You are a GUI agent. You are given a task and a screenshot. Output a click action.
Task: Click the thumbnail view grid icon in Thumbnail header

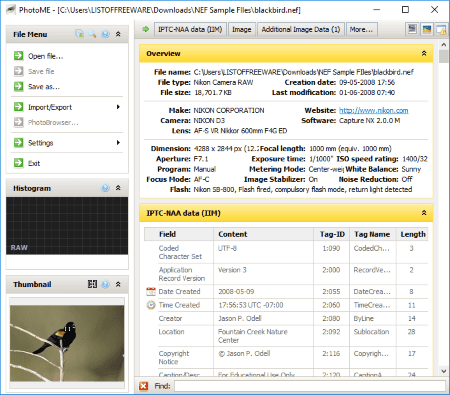(x=92, y=284)
